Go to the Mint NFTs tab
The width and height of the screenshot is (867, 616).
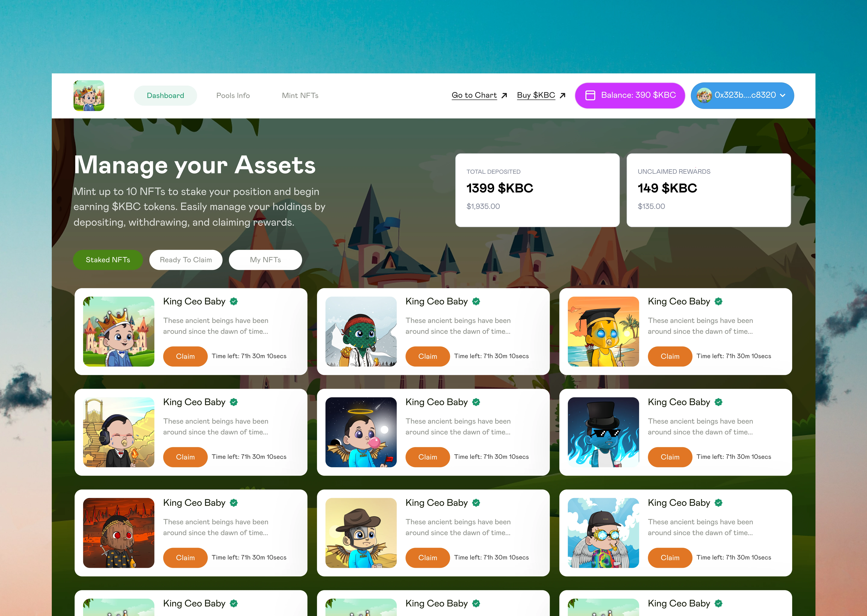pos(300,96)
